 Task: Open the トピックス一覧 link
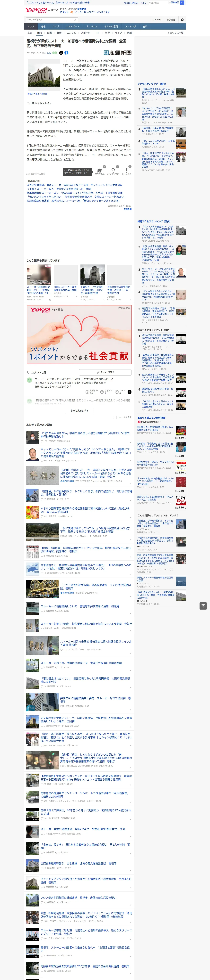(x=175, y=33)
